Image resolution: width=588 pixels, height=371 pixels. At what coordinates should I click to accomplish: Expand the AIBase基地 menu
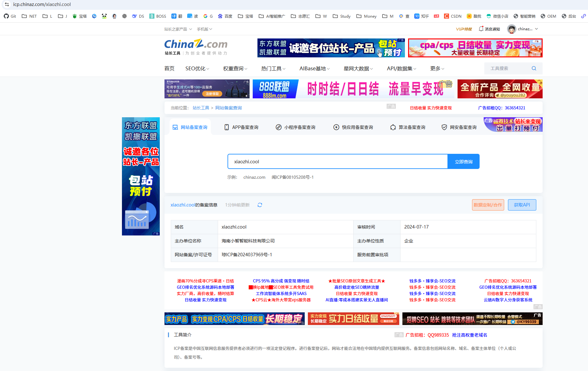pyautogui.click(x=314, y=68)
